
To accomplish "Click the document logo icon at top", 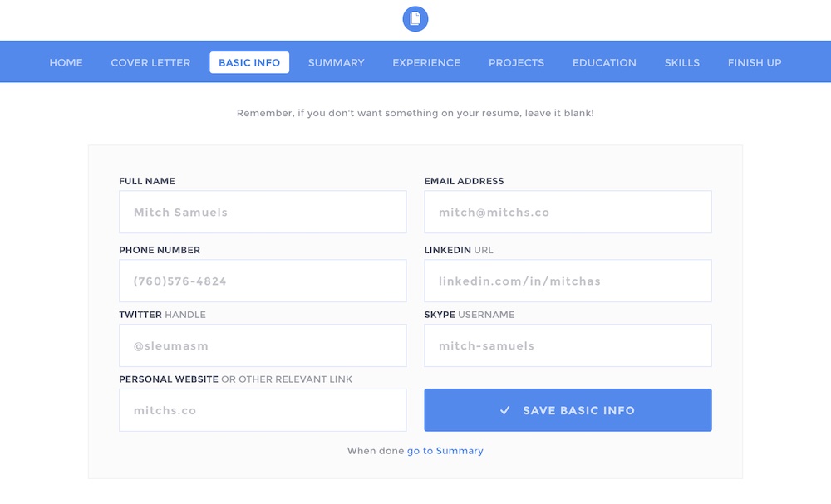I will [x=415, y=19].
